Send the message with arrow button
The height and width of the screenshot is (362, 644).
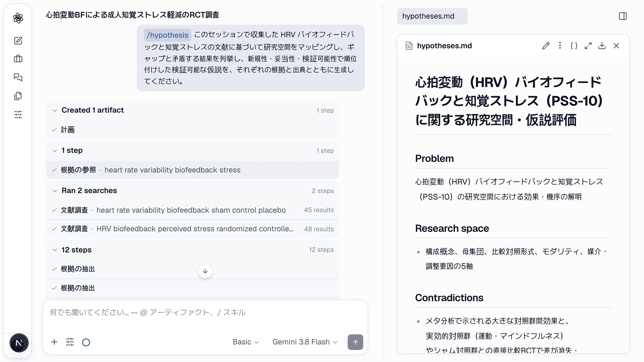pyautogui.click(x=355, y=342)
